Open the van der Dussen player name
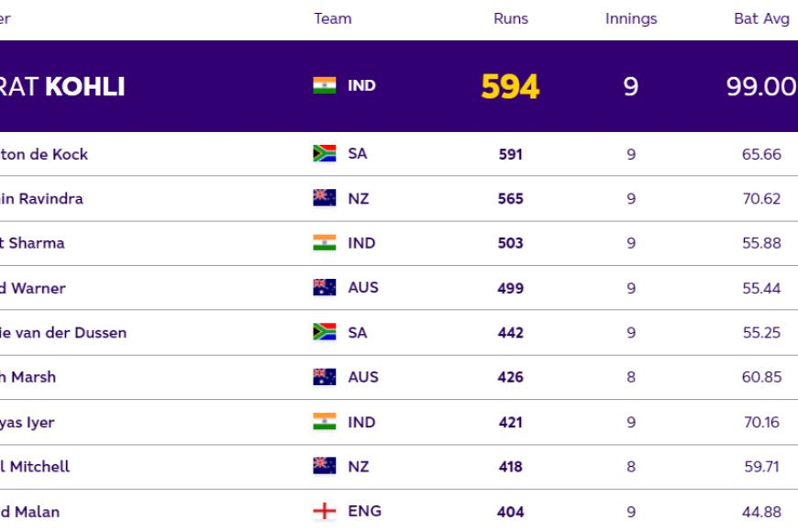 (x=63, y=332)
